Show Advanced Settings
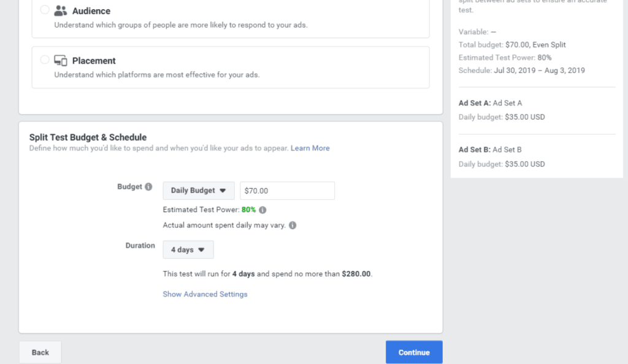Viewport: 628px width, 364px height. (x=205, y=294)
